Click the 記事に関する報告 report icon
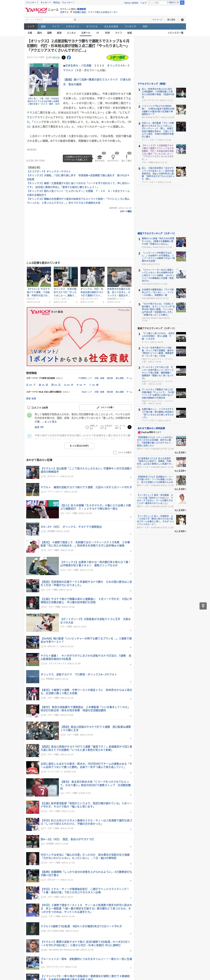Screen dimensions: 210x980 coord(28,161)
